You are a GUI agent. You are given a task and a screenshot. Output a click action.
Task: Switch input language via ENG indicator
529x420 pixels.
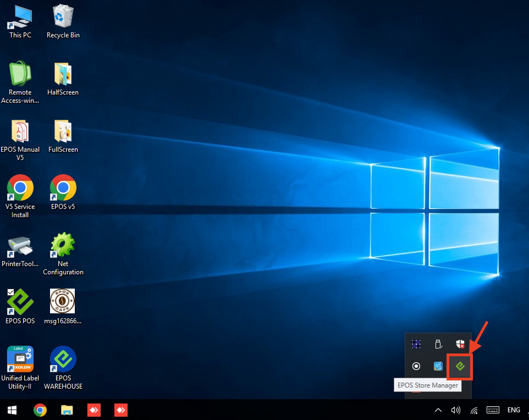click(x=514, y=410)
